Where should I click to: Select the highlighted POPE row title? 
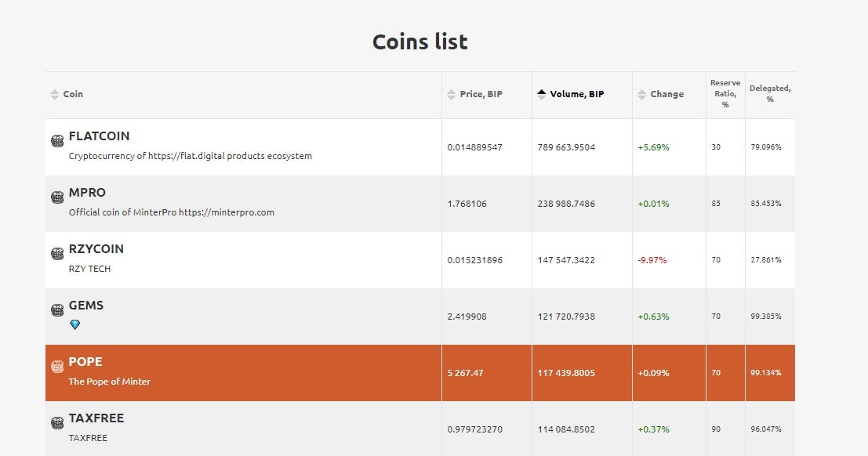85,362
